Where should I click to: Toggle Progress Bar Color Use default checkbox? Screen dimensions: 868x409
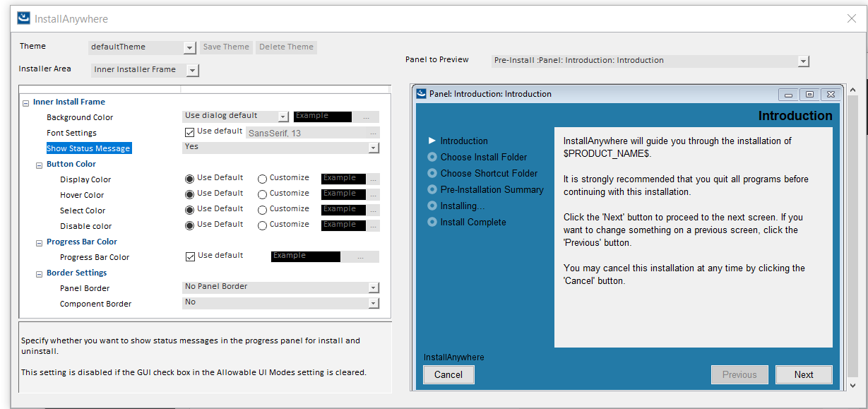click(x=189, y=256)
